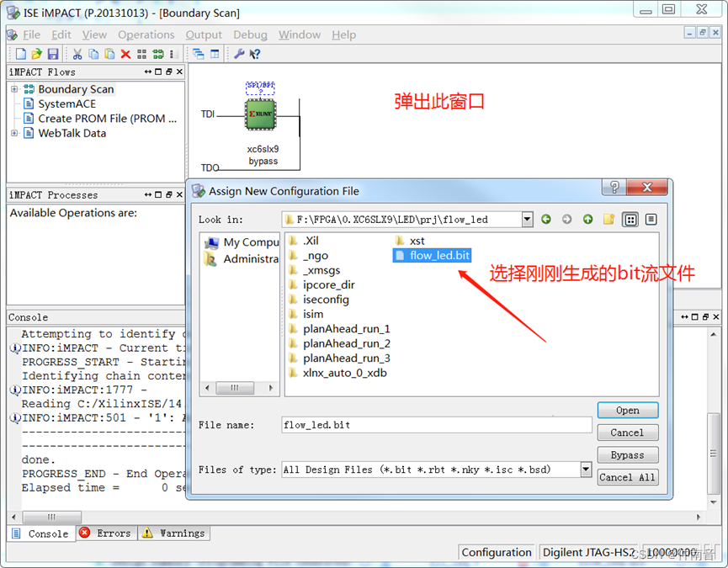Open the Files of type dropdown
728x568 pixels.
pyautogui.click(x=586, y=470)
